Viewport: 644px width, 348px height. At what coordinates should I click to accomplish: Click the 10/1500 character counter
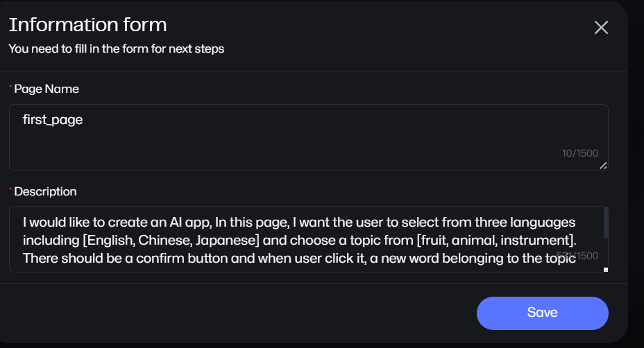click(579, 153)
